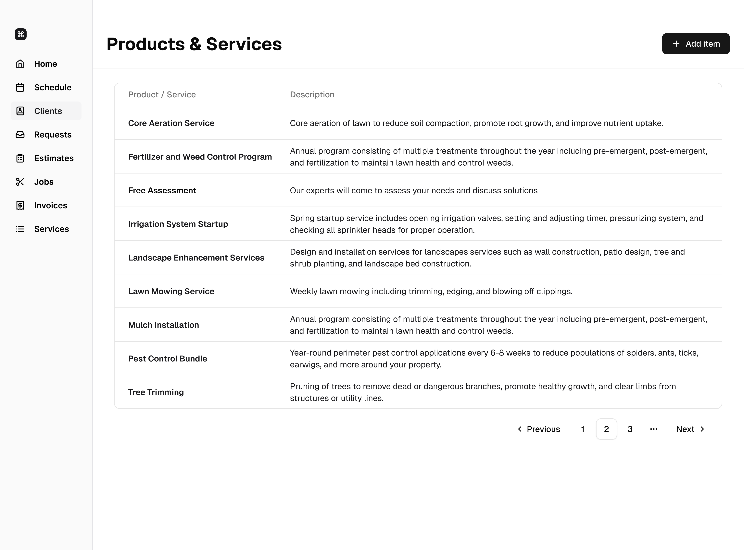Click the Home house icon

(20, 64)
